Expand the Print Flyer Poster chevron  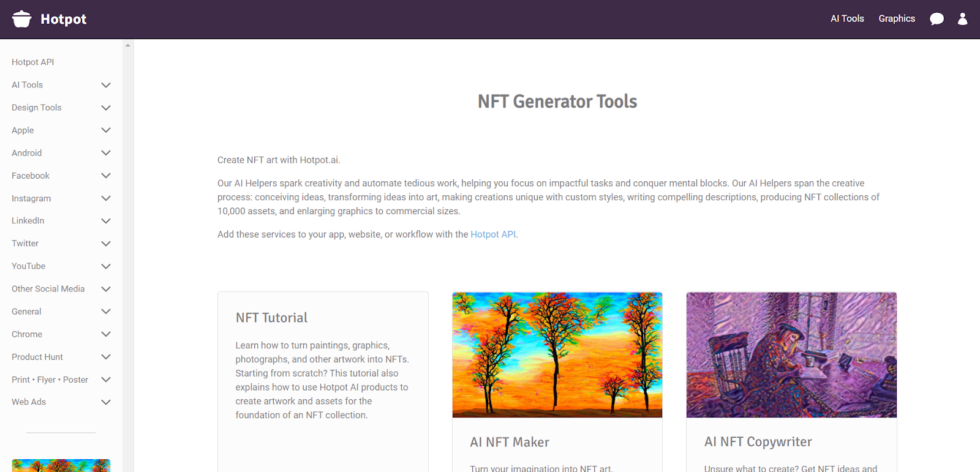[x=106, y=380]
